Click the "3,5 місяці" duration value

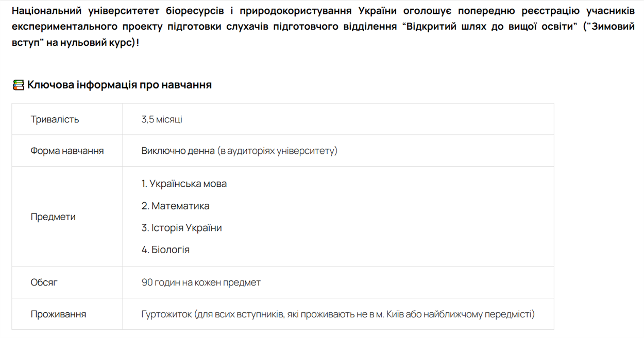(162, 119)
